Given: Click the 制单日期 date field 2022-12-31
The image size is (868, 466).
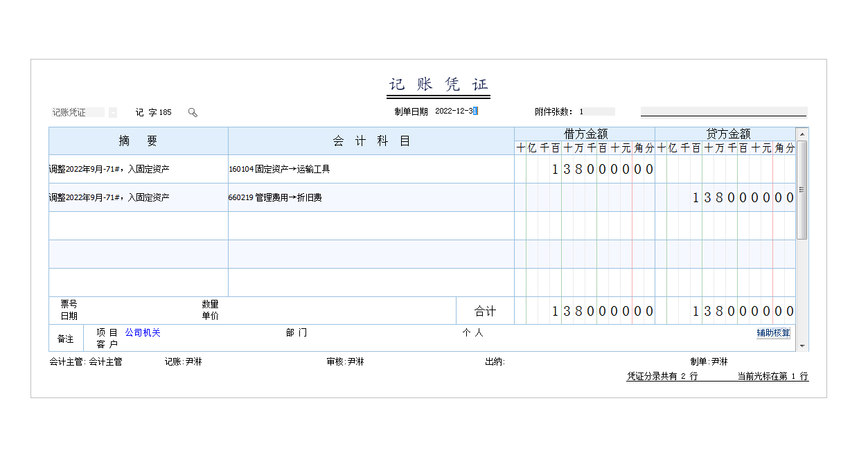Looking at the screenshot, I should [457, 111].
